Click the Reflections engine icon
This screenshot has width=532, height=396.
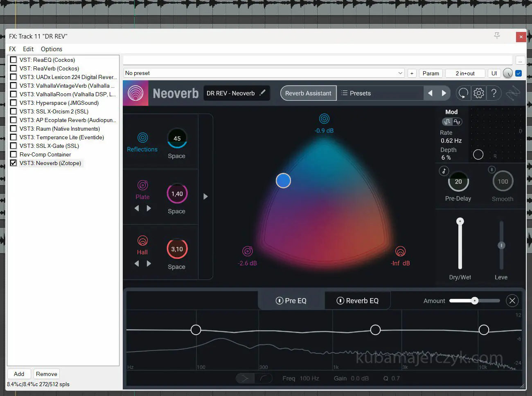142,138
